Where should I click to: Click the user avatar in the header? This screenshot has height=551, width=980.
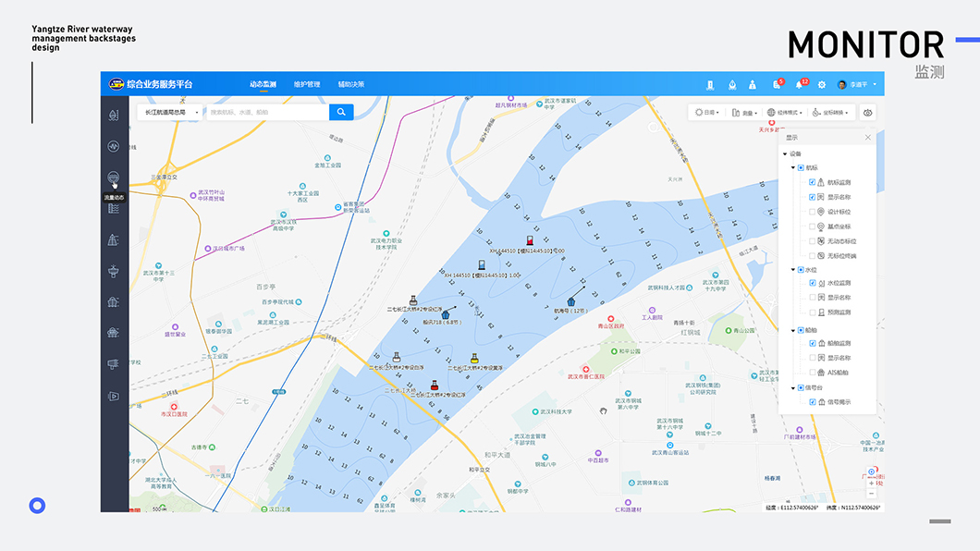pyautogui.click(x=842, y=84)
